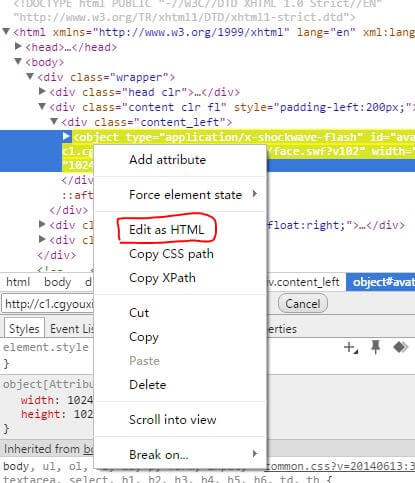Collapse the html root node
Viewport: 415px width, 483px height.
6,32
